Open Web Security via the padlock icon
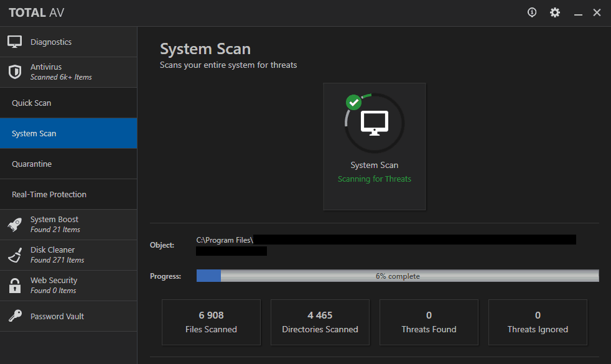 click(x=15, y=284)
